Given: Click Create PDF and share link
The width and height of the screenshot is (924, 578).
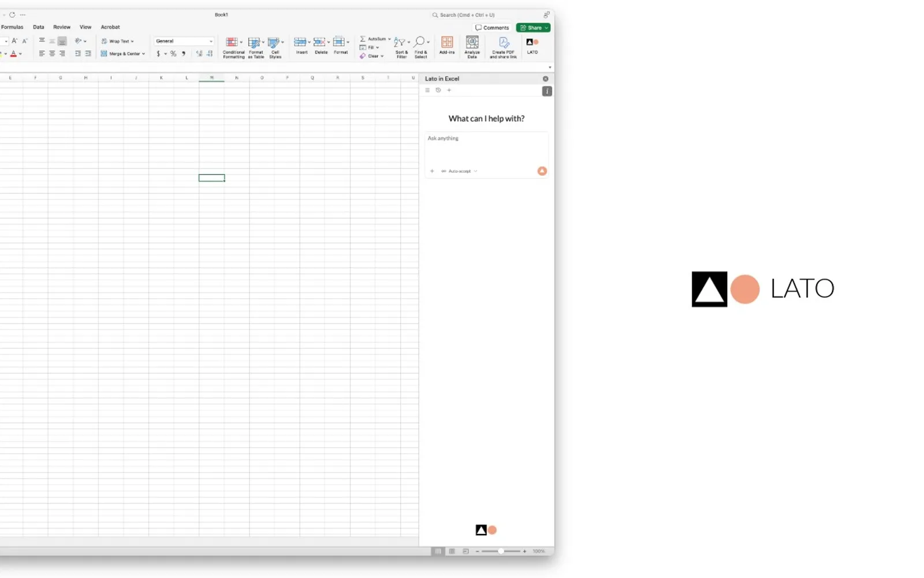Looking at the screenshot, I should click(x=504, y=47).
